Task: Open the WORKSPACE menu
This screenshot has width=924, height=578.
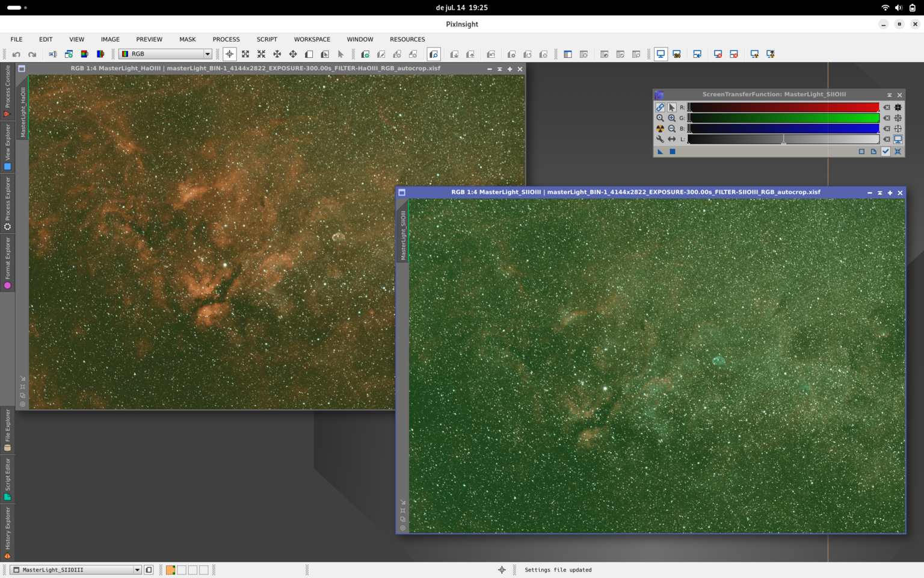Action: pyautogui.click(x=312, y=39)
